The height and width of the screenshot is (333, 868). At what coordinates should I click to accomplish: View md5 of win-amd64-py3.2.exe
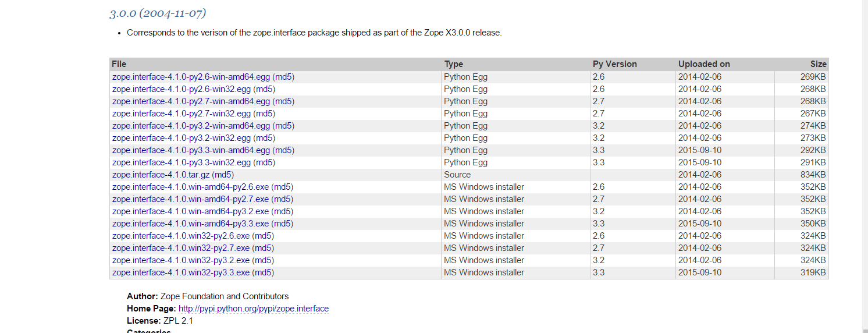[282, 211]
